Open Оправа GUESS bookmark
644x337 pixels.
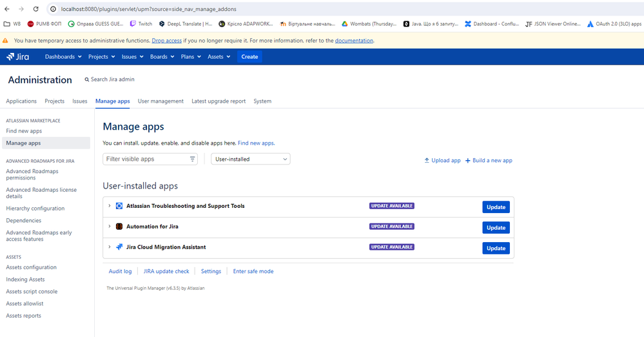click(95, 24)
